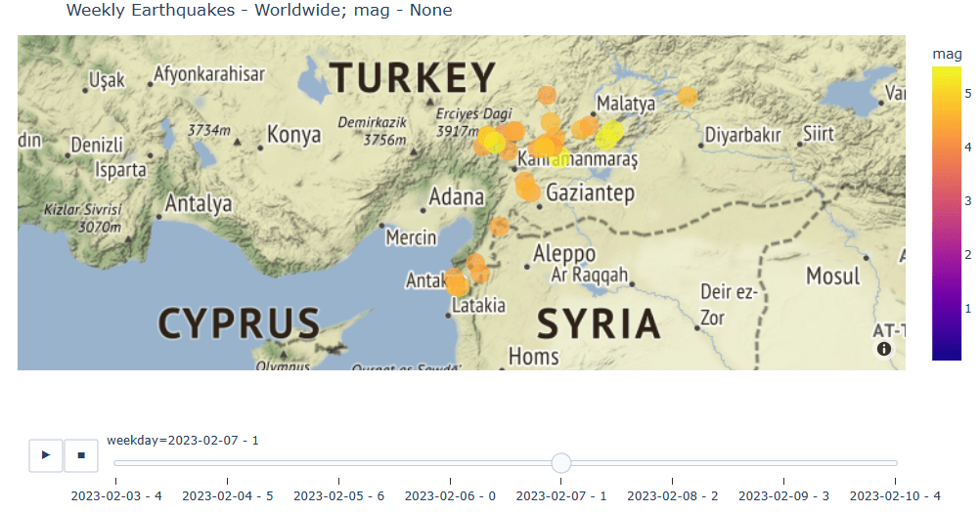The width and height of the screenshot is (980, 512).
Task: Click the earthquake marker east of Malatya
Action: pos(687,96)
